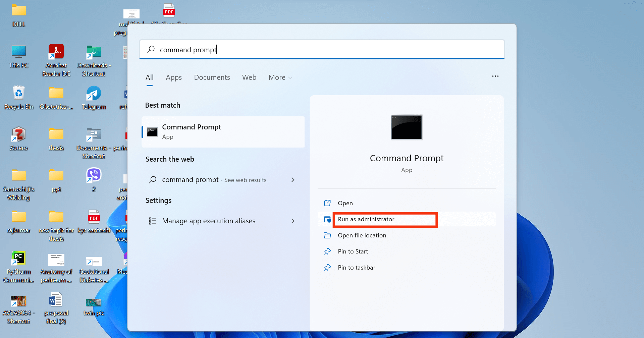Open Santoshi ji's Wedding folder

19,184
